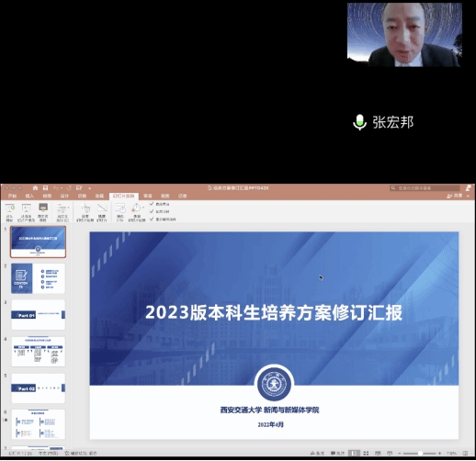Viewport: 476px width, 461px height.
Task: Click the Home icon in title bar
Action: [x=35, y=187]
